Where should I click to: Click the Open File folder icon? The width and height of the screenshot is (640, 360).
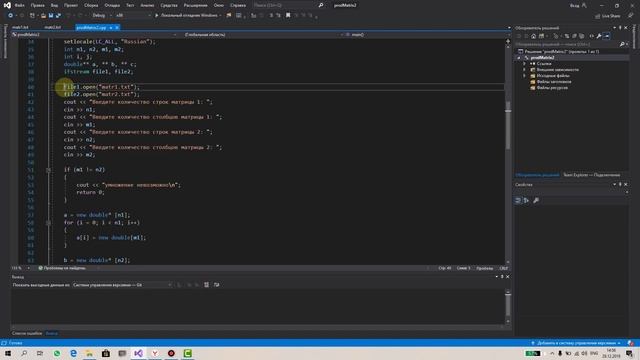pos(43,16)
